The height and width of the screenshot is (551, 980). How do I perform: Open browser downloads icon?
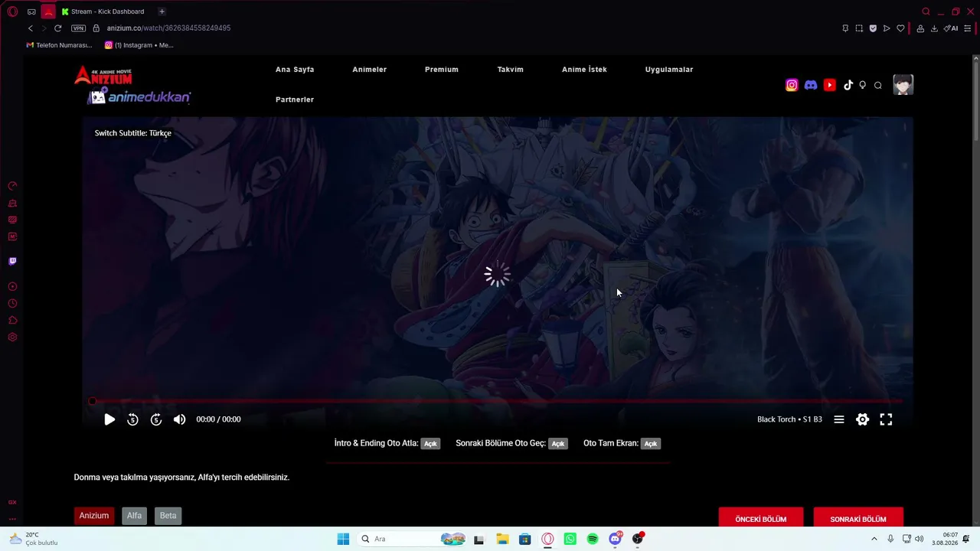pyautogui.click(x=934, y=28)
